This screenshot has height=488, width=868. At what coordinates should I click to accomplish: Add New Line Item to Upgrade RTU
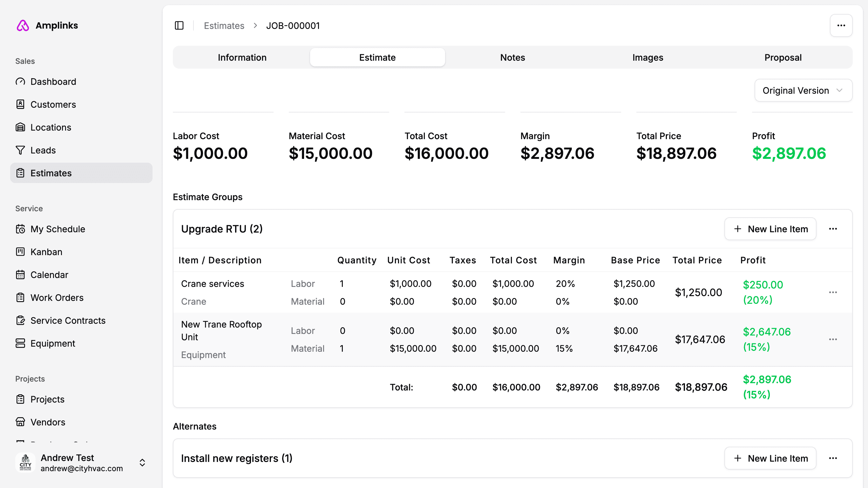tap(770, 229)
